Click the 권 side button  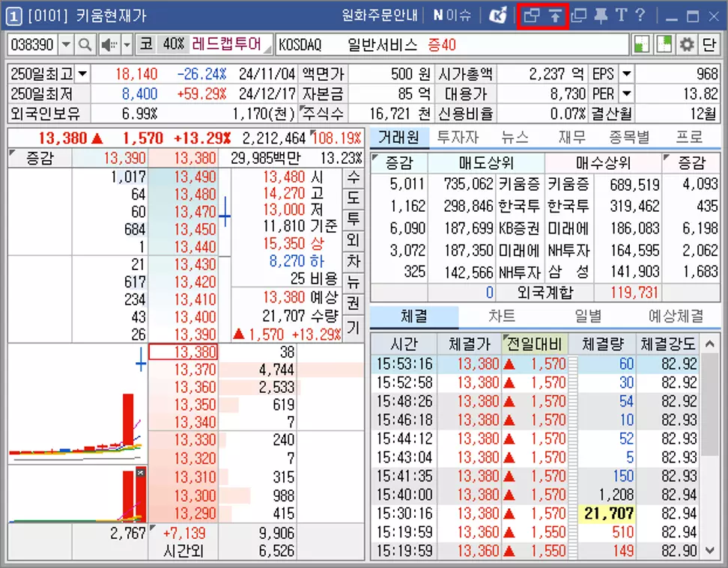coord(354,303)
